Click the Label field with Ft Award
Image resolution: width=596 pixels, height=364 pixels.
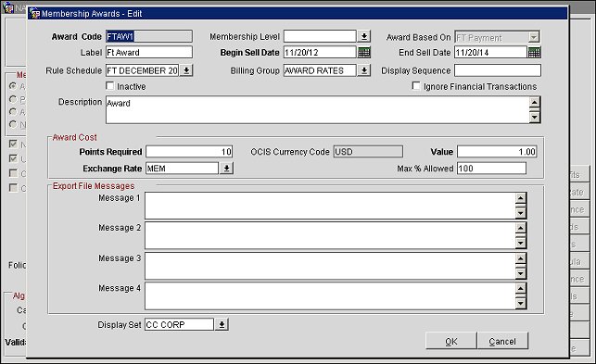[x=149, y=53]
